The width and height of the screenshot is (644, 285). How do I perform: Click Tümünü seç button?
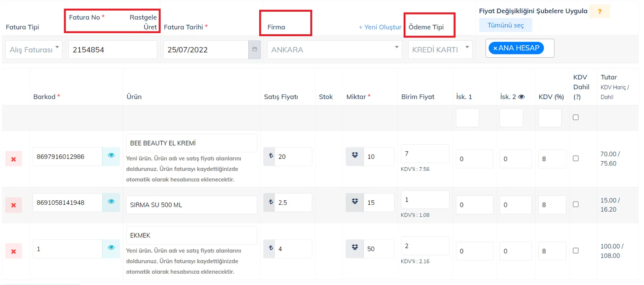(x=506, y=25)
